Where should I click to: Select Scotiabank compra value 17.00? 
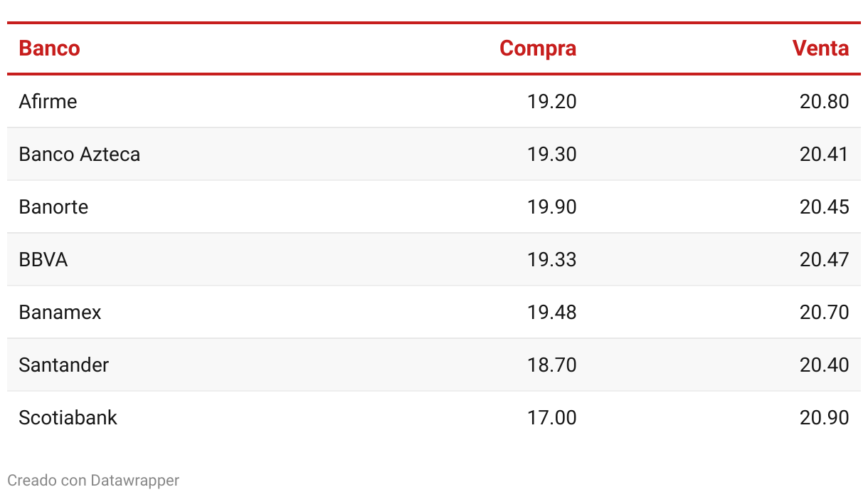[x=552, y=417]
